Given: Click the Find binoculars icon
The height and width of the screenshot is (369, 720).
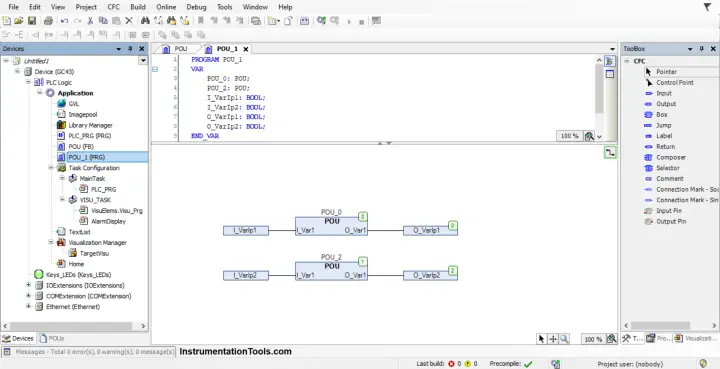Looking at the screenshot, I should tap(145, 21).
